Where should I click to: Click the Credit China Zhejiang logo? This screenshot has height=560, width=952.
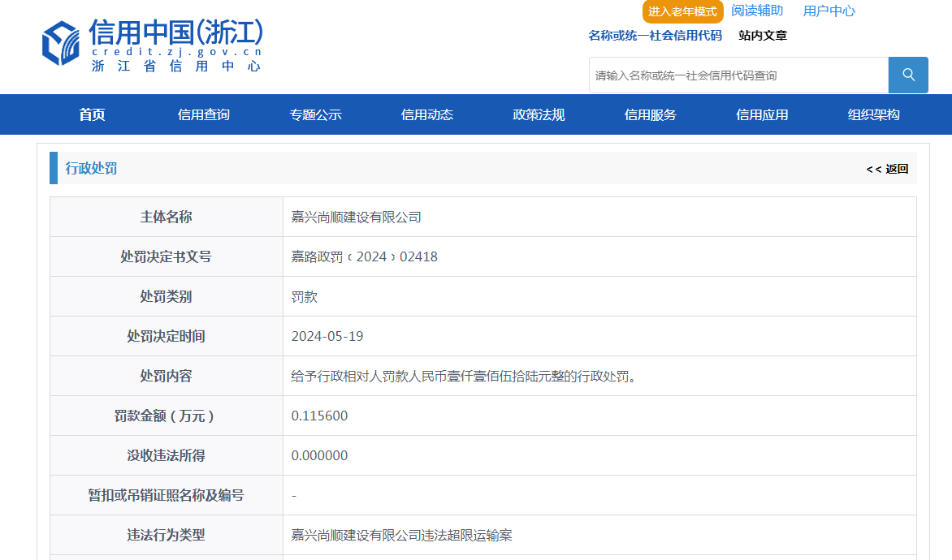(x=153, y=45)
